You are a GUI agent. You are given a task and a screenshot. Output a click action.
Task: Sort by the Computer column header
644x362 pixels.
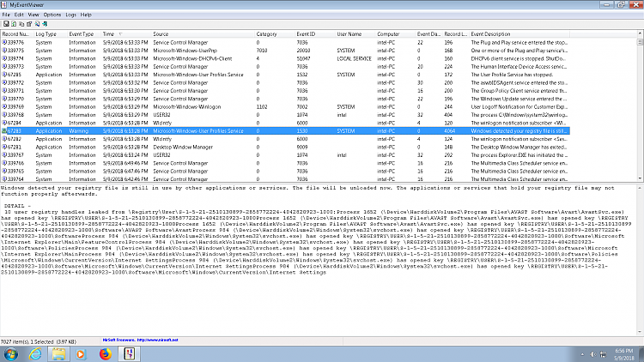396,34
